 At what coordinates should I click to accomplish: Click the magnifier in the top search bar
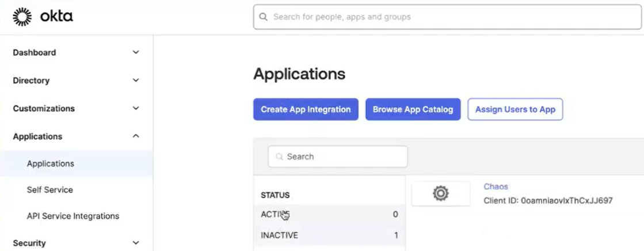pyautogui.click(x=263, y=17)
